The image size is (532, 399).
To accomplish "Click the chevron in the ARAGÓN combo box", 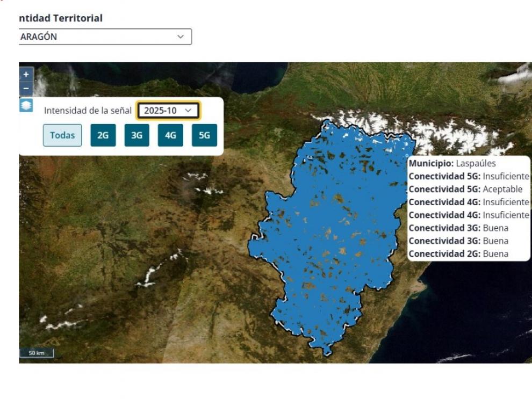I will coord(181,37).
